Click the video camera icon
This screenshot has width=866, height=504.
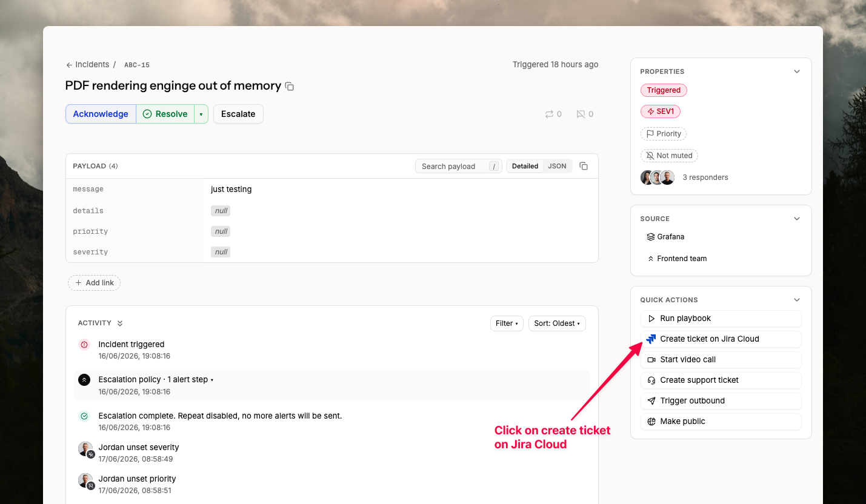point(651,359)
